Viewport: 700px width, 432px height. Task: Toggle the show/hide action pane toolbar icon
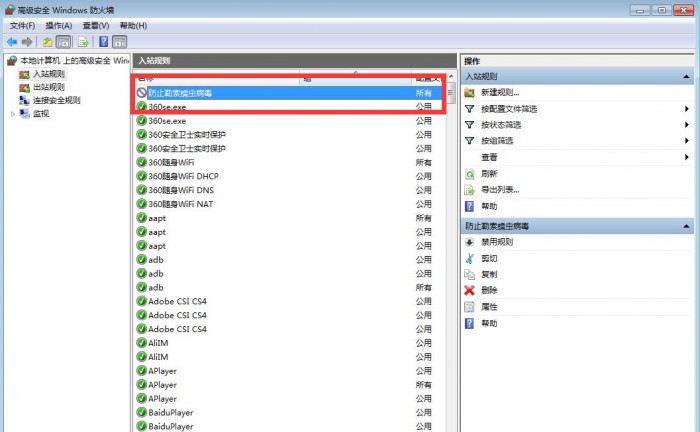pos(119,42)
